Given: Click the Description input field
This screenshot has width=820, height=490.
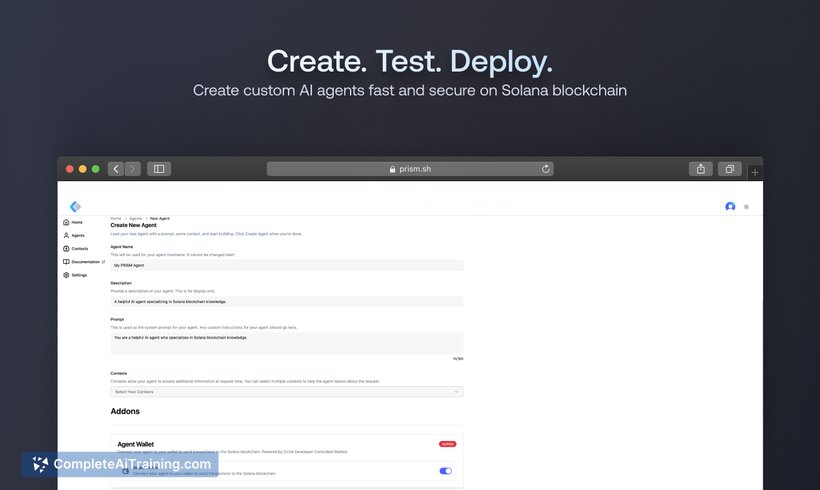Looking at the screenshot, I should [x=287, y=301].
